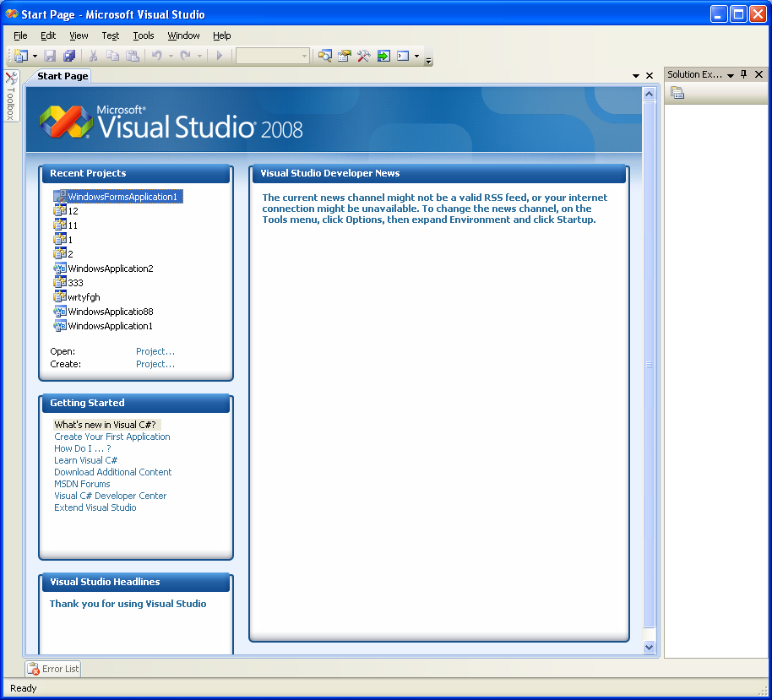Click the Create Project link

(155, 364)
